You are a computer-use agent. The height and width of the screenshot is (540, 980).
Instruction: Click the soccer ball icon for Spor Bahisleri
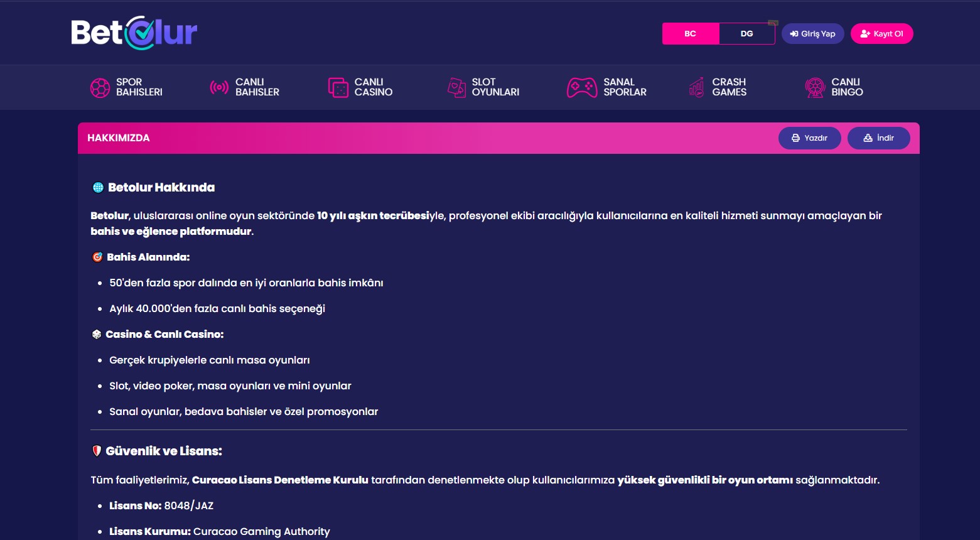click(100, 87)
